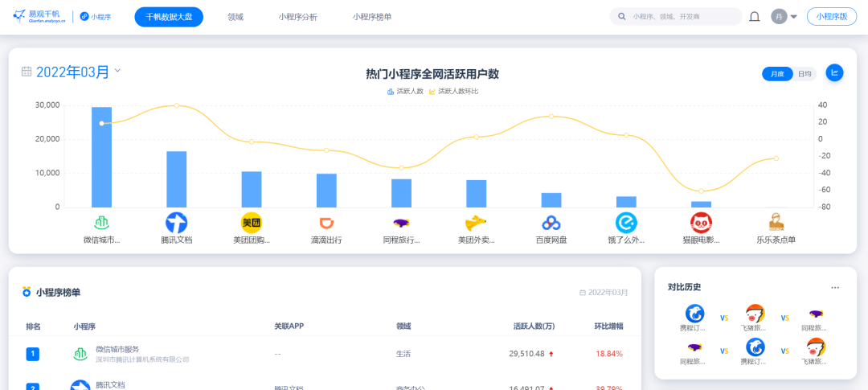Click 同程旅 icon in second comparison row
This screenshot has width=868, height=390.
click(694, 347)
